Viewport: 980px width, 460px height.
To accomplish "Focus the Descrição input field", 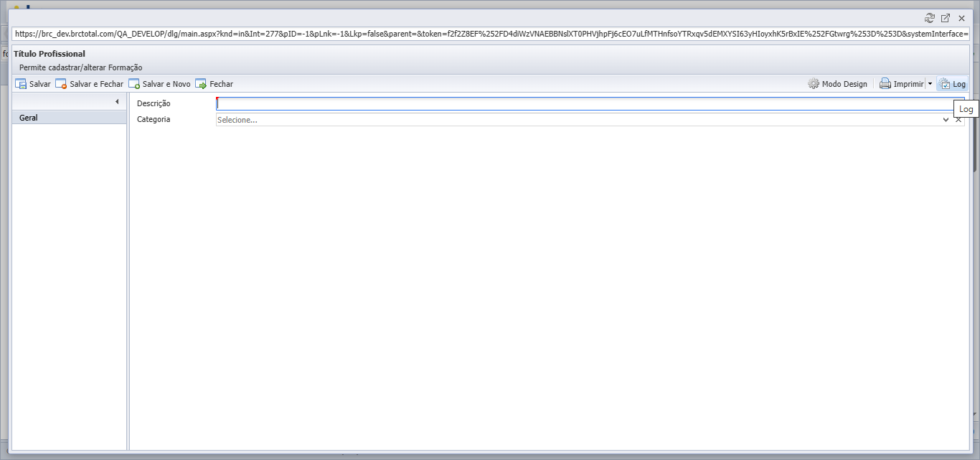I will pos(590,103).
